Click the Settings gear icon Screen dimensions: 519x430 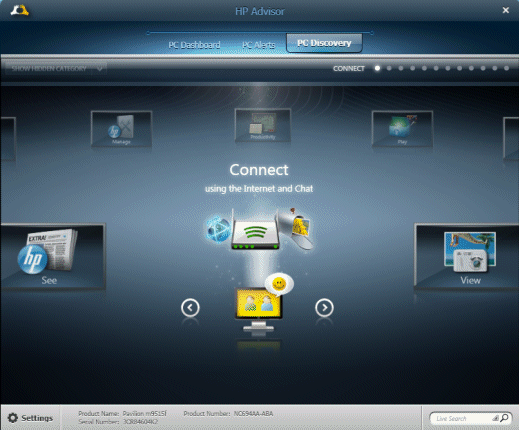click(x=13, y=418)
